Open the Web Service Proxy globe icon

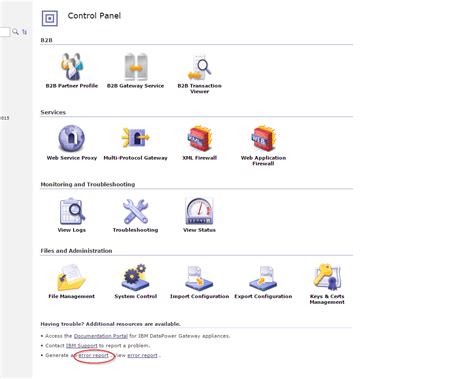tap(71, 138)
